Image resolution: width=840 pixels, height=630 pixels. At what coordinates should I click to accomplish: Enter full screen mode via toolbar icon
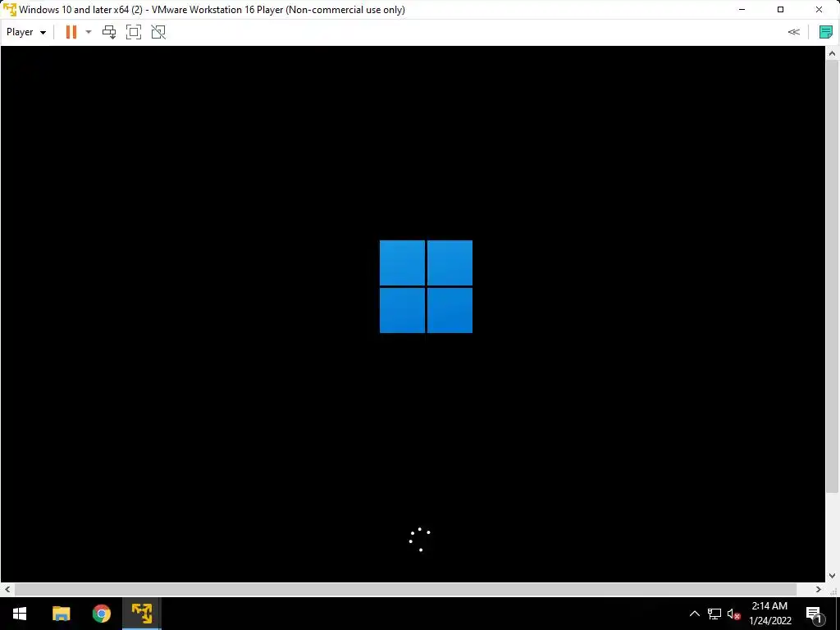pyautogui.click(x=134, y=32)
